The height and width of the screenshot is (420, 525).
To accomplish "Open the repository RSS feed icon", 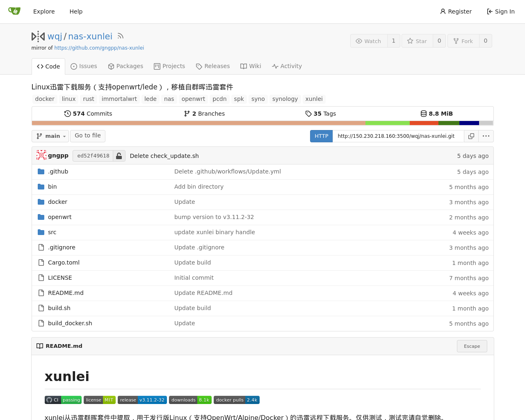I will point(120,36).
